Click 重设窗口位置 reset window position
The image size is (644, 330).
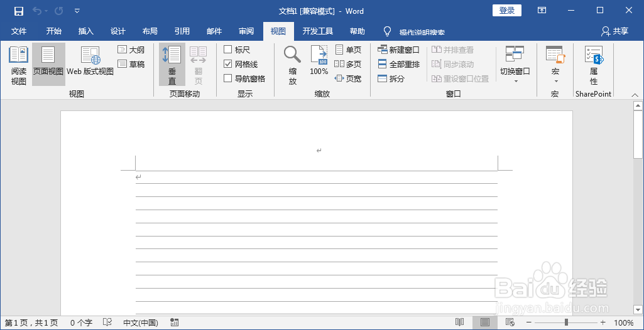coord(460,78)
